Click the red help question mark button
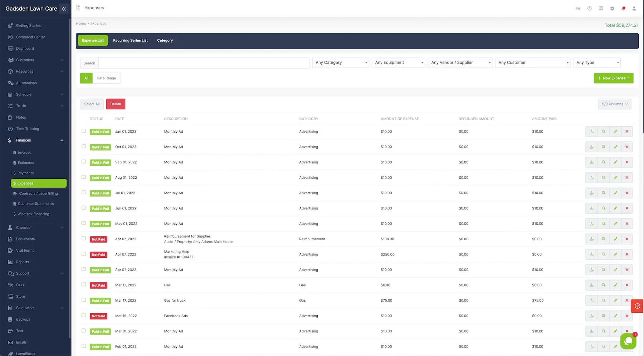This screenshot has width=644, height=356. (637, 306)
